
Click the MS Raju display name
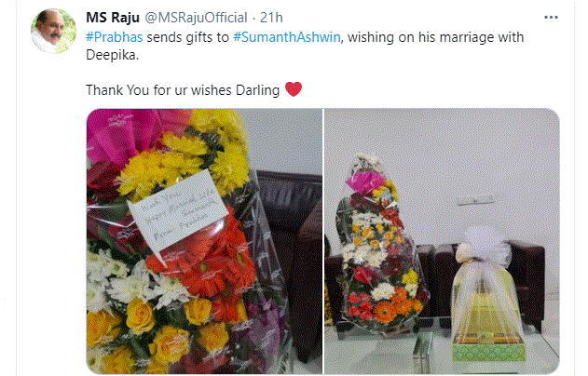click(x=113, y=18)
